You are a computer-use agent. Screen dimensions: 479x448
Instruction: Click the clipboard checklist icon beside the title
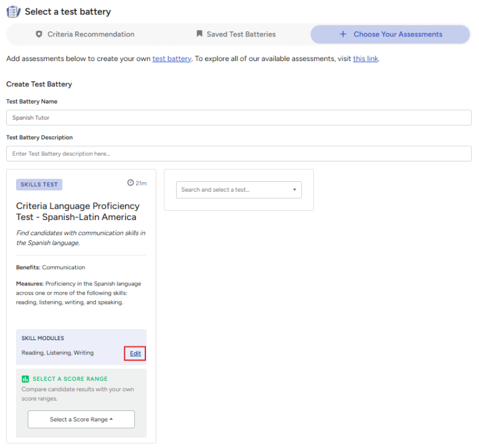pos(14,12)
